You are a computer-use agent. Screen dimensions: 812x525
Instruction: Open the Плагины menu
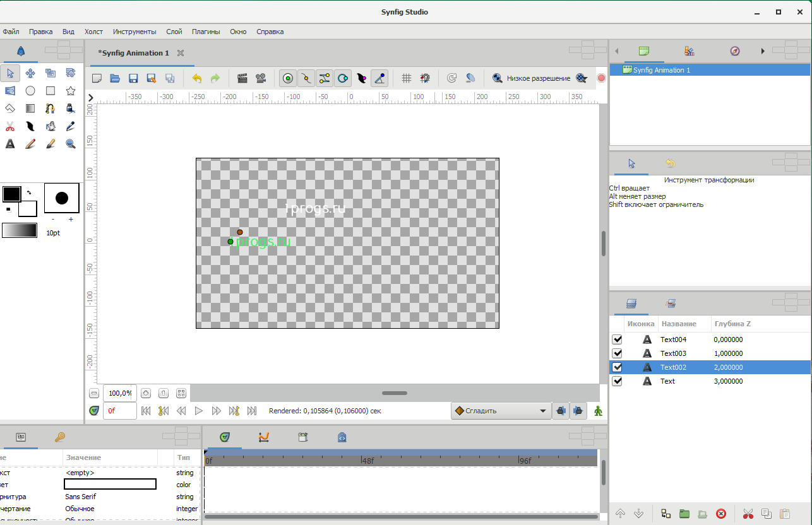[x=206, y=32]
